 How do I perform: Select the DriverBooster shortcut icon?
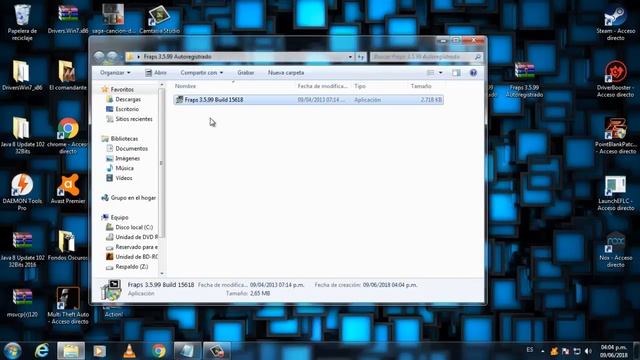pos(615,79)
